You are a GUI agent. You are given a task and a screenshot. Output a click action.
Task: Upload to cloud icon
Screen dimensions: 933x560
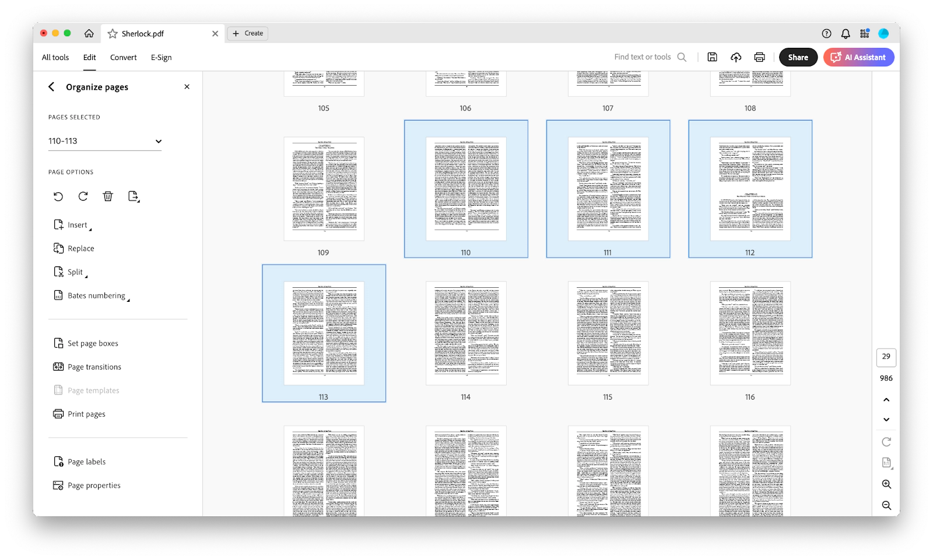[736, 57]
